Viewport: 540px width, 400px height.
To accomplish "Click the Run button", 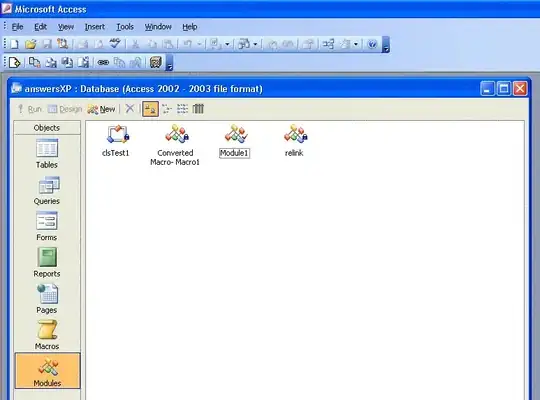I will tap(30, 109).
